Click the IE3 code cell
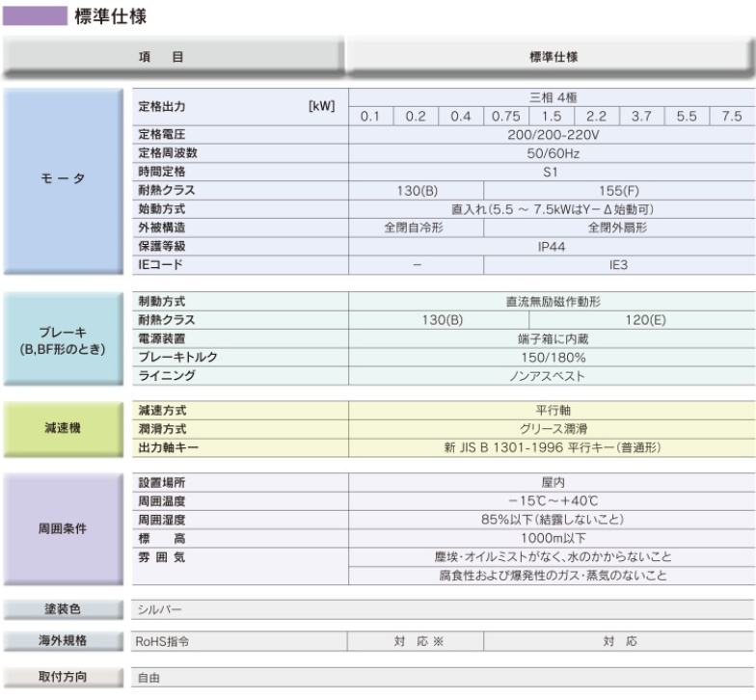 619,263
